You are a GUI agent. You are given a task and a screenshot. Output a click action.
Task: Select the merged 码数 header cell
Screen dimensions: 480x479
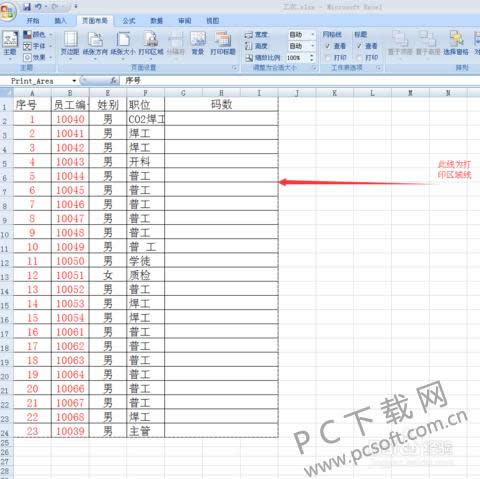221,105
